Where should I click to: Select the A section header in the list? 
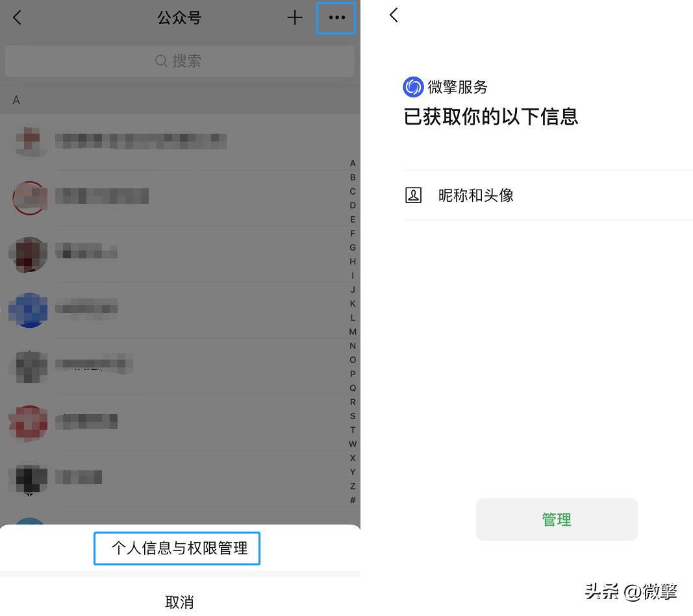(16, 100)
